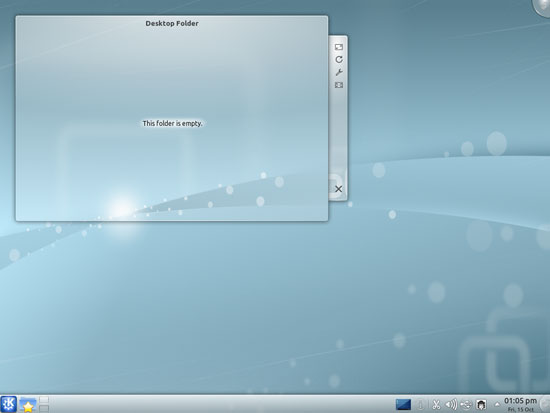Click the expand icon below the wrench

tap(338, 85)
